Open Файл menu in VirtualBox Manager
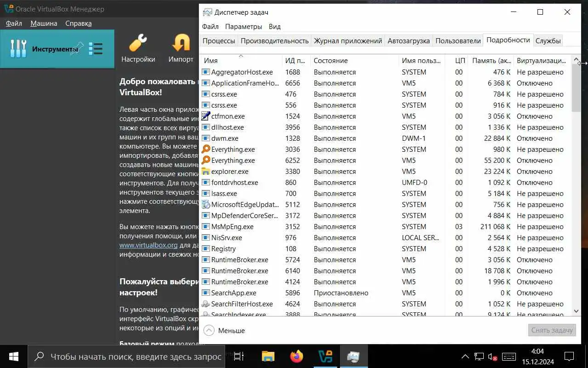 [x=14, y=23]
